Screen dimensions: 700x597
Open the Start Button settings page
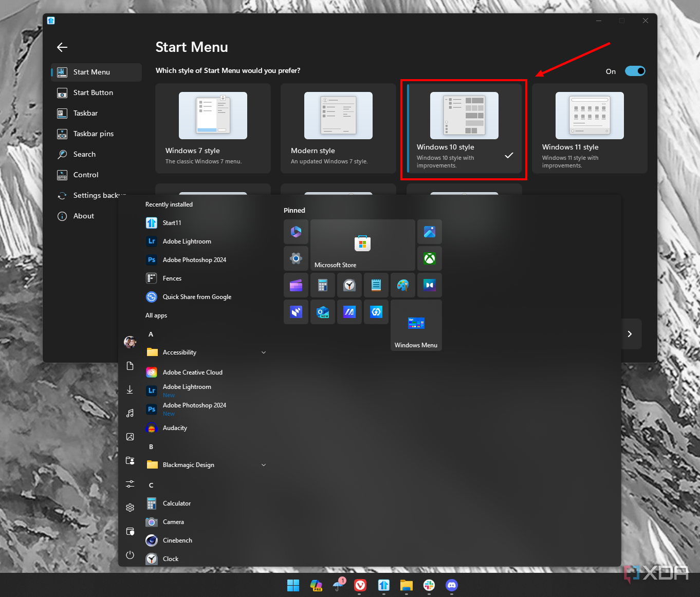pyautogui.click(x=96, y=92)
